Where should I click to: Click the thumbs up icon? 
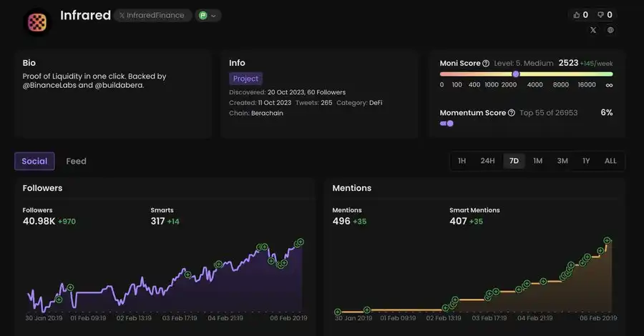(x=578, y=14)
